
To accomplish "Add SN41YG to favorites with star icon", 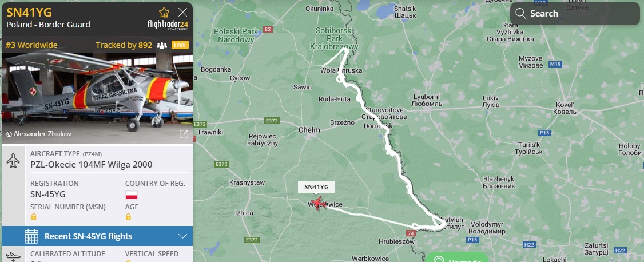I will tap(164, 13).
